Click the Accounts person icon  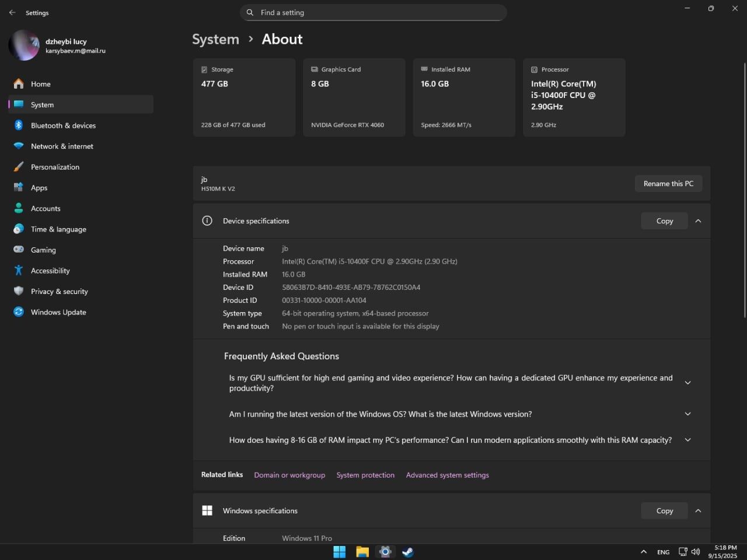pos(19,208)
